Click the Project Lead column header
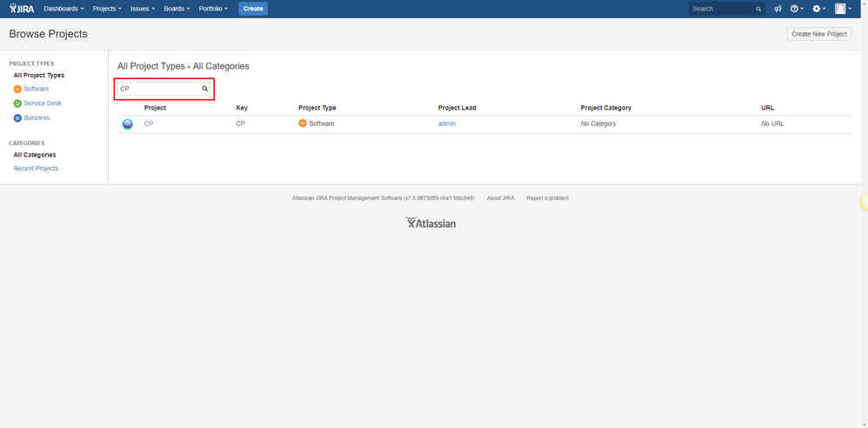Viewport: 868px width, 428px height. tap(457, 107)
